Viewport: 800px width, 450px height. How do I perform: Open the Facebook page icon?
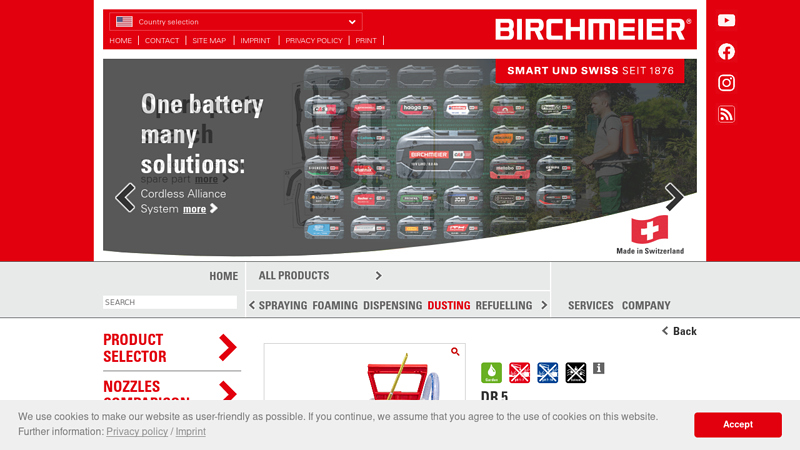pyautogui.click(x=726, y=52)
